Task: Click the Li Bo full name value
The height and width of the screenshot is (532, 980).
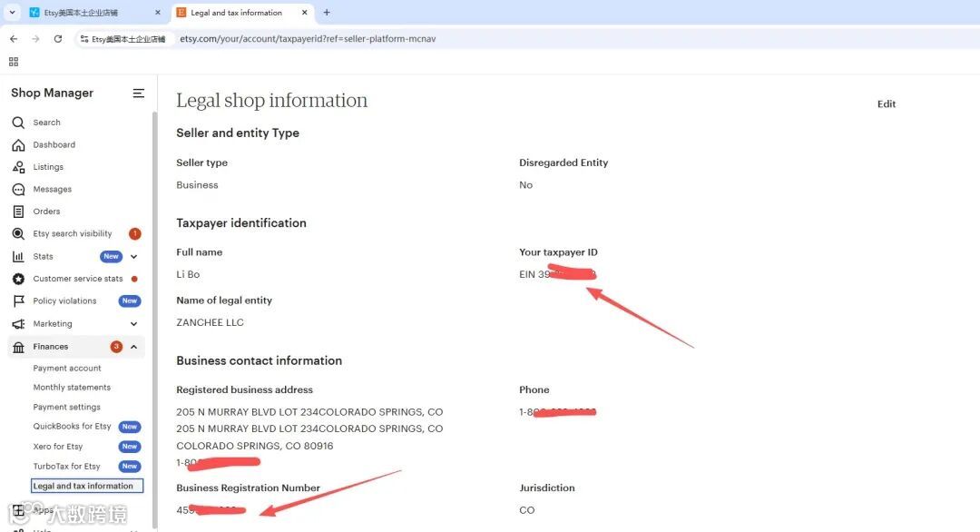Action: (188, 274)
